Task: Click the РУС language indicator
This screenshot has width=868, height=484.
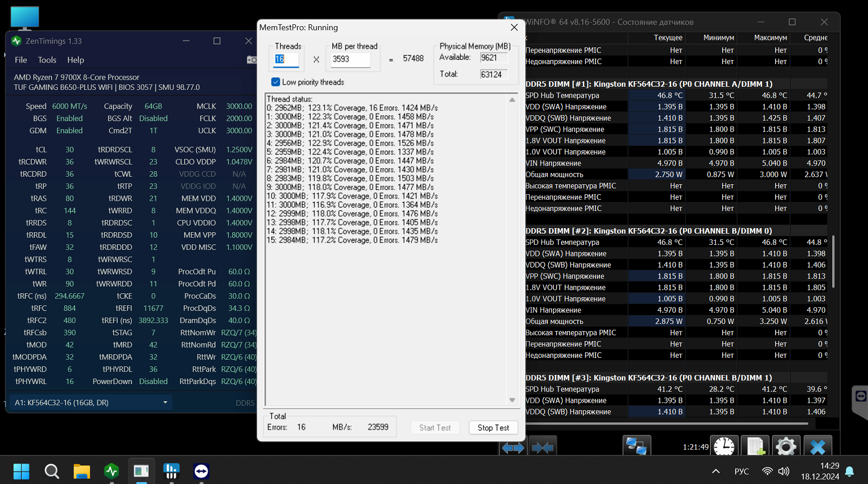Action: click(x=741, y=471)
